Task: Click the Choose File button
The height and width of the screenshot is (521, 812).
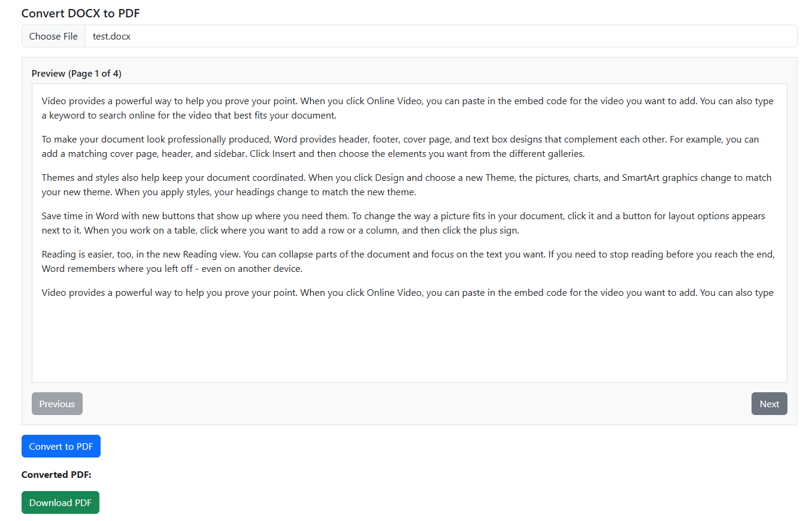Action: tap(53, 36)
